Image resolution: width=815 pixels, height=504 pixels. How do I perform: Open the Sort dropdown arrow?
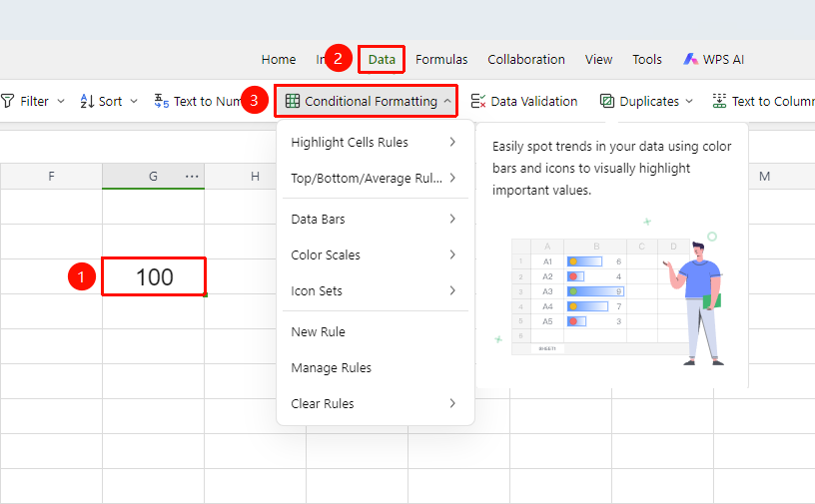(134, 101)
